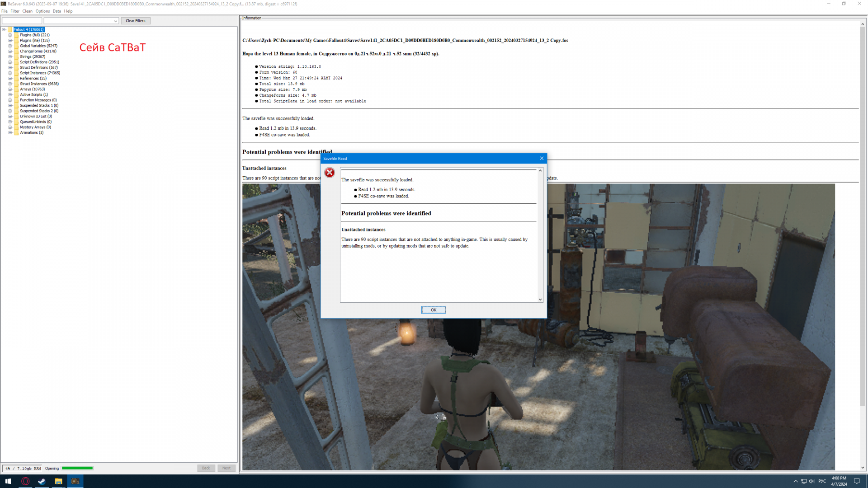The height and width of the screenshot is (488, 868).
Task: Click the red error icon in dialog
Action: coord(330,173)
